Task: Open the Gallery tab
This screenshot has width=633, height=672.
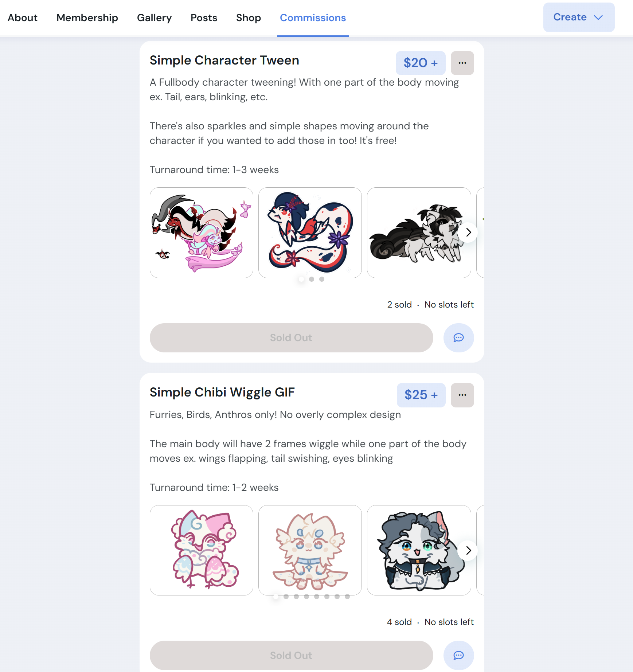Action: [154, 17]
